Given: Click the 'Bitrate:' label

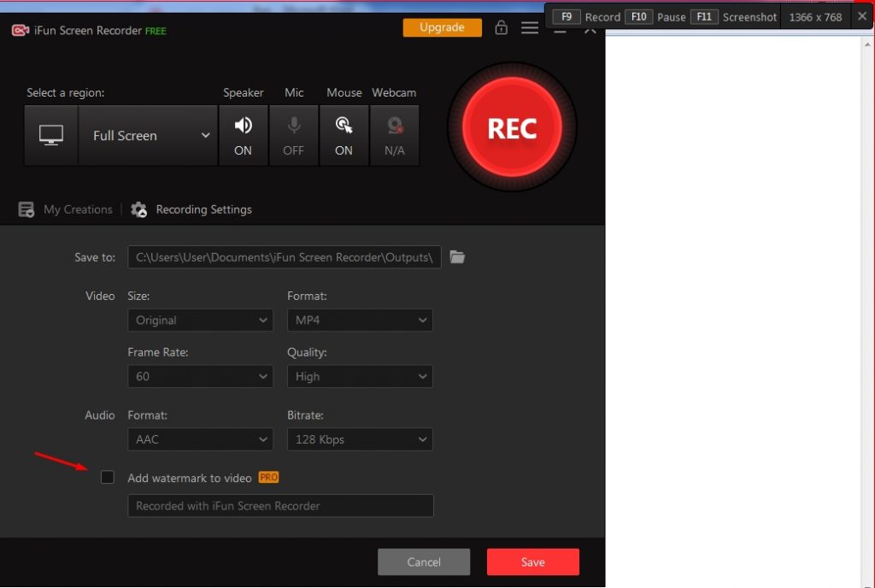Looking at the screenshot, I should tap(305, 415).
